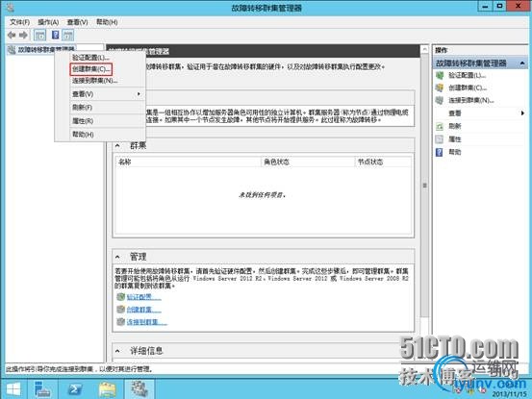Sort by 节点状态 column header
This screenshot has width=532, height=399.
tap(383, 162)
